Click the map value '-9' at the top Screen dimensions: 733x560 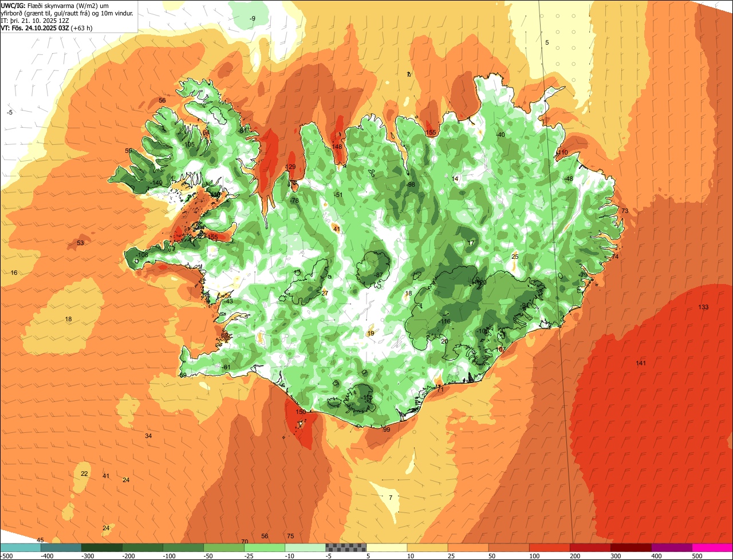252,19
